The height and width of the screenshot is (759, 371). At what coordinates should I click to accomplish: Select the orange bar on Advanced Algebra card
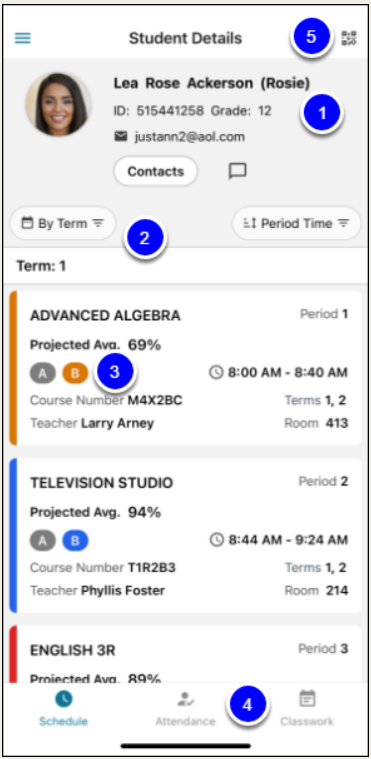pos(13,368)
